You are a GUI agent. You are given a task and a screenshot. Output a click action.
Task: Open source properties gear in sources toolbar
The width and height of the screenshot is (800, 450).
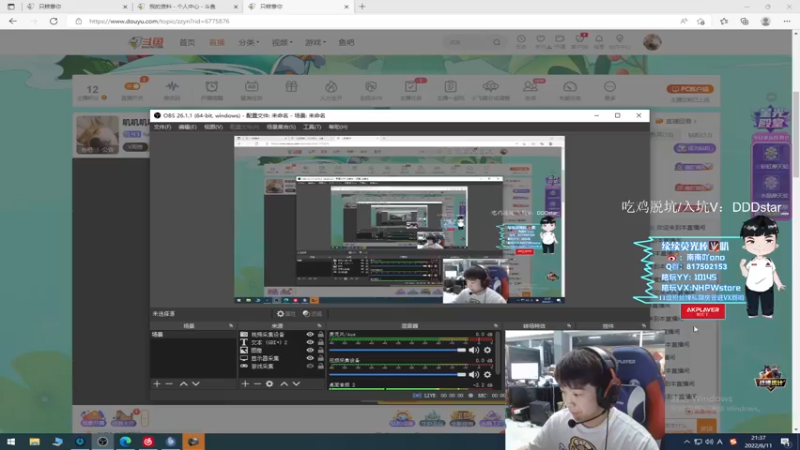pyautogui.click(x=269, y=384)
